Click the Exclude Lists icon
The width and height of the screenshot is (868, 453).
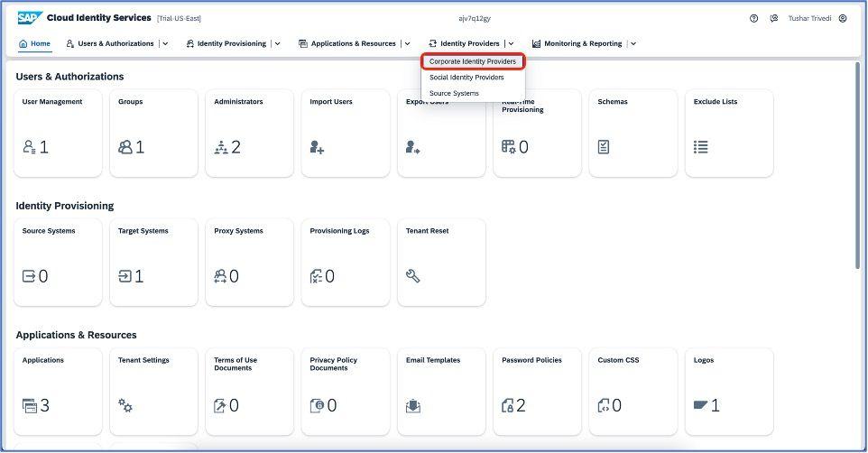click(700, 147)
